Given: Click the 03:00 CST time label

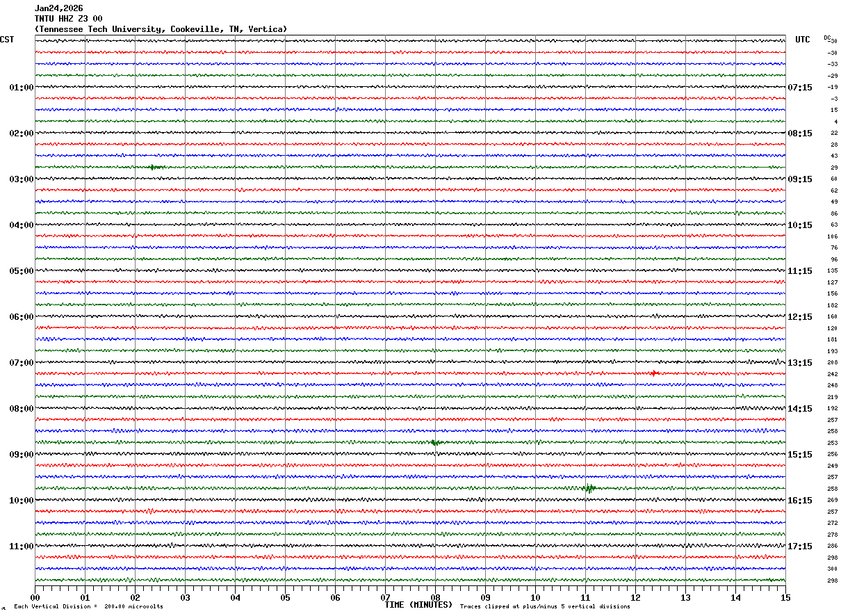Looking at the screenshot, I should pyautogui.click(x=22, y=179).
